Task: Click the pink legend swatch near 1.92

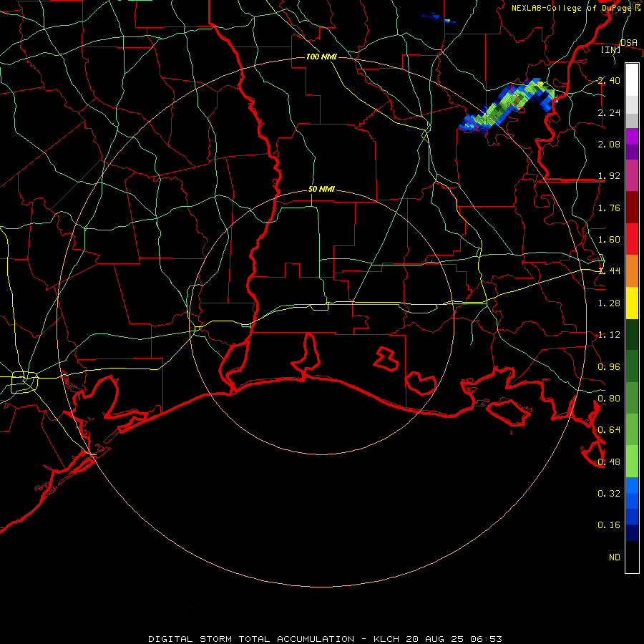Action: tap(632, 176)
